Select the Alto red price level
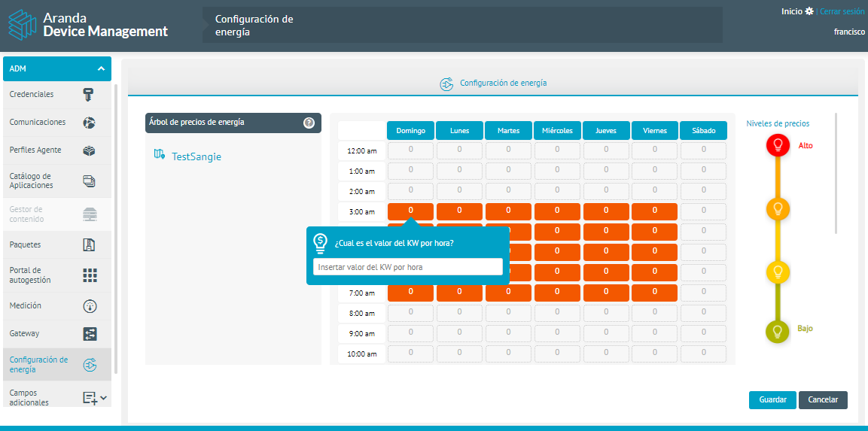 (777, 145)
